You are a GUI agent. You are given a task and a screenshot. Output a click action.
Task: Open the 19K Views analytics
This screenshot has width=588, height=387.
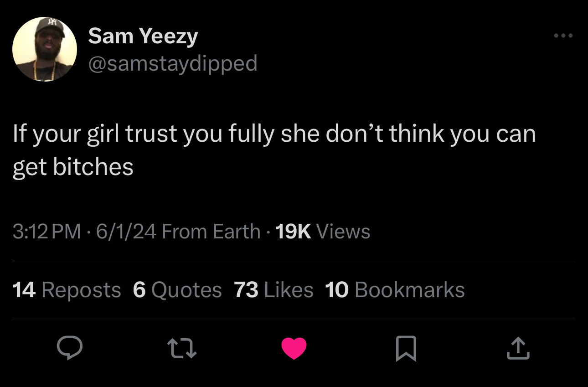(x=323, y=232)
